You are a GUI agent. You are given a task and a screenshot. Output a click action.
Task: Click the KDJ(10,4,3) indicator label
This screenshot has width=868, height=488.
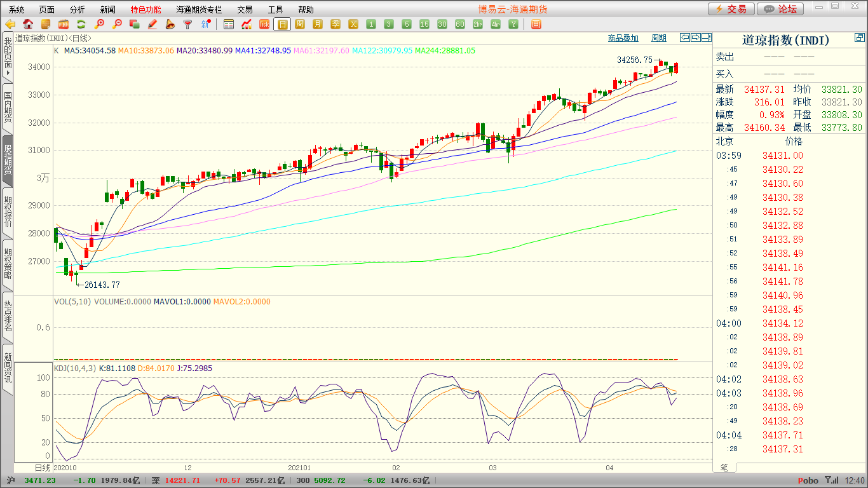pyautogui.click(x=75, y=368)
